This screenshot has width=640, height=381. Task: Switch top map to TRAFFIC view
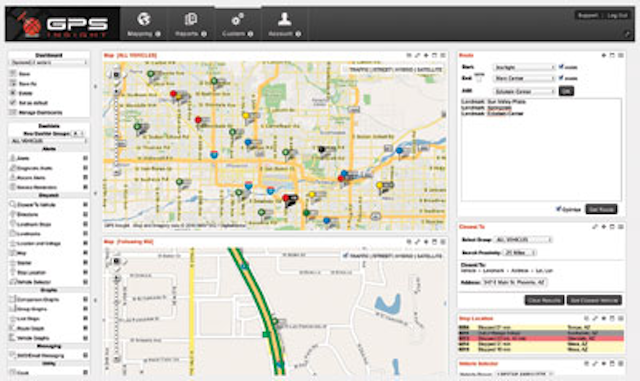point(358,70)
